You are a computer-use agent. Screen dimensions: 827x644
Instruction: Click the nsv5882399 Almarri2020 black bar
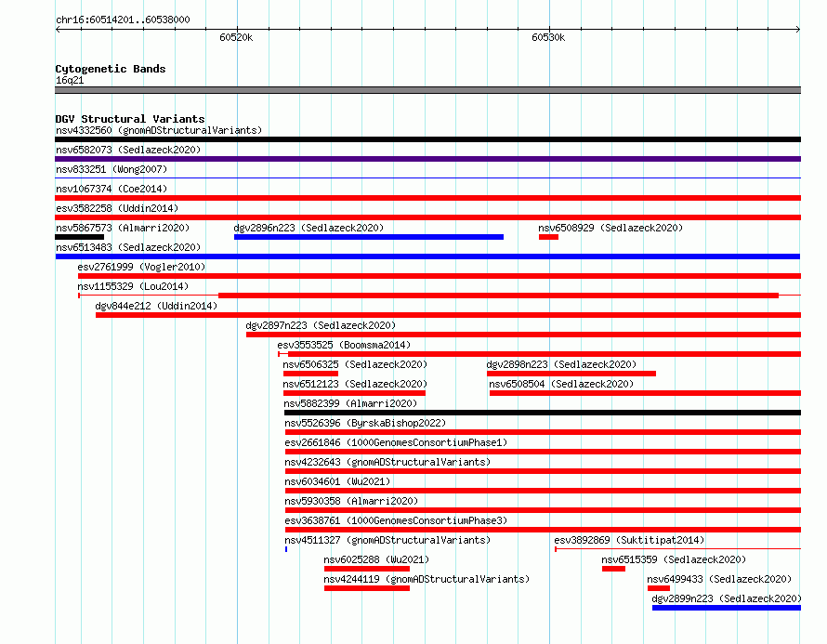click(x=542, y=413)
